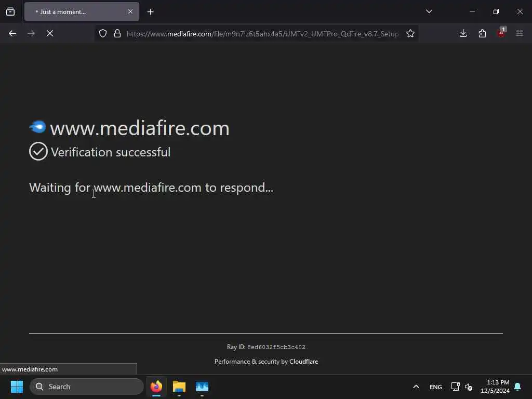Viewport: 532px width, 399px height.
Task: Open the network status tray icon
Action: click(455, 387)
